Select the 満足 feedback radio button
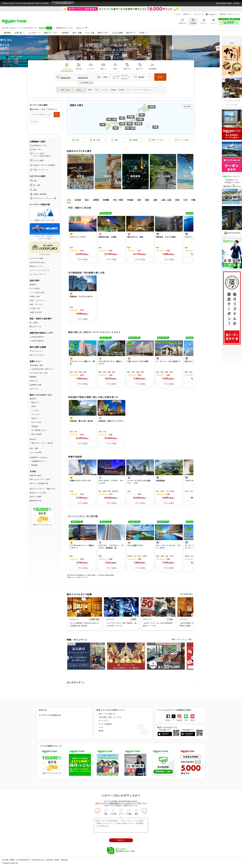This screenshot has width=242, height=868. (137, 811)
